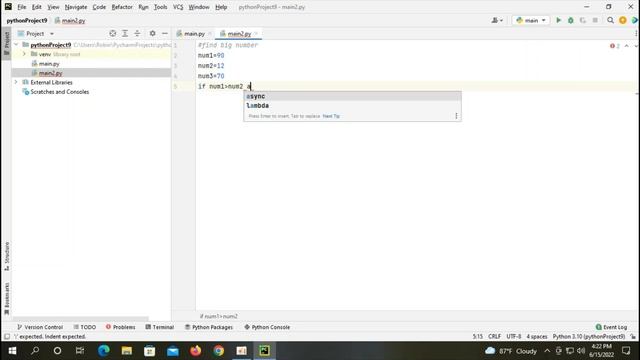Click Next Tip link in popup
This screenshot has height=360, width=640.
tap(331, 116)
